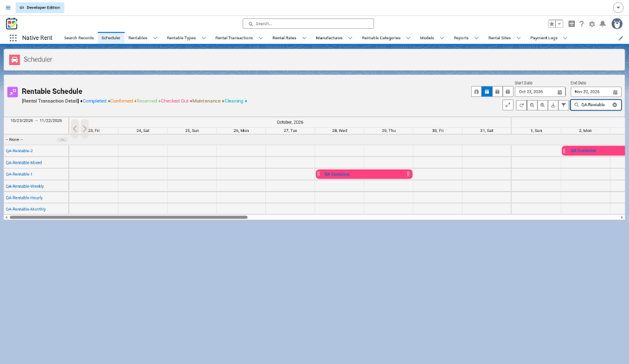Viewport: 629px width, 364px height.
Task: Click the horizontal scrollbar under the schedule
Action: click(x=128, y=217)
